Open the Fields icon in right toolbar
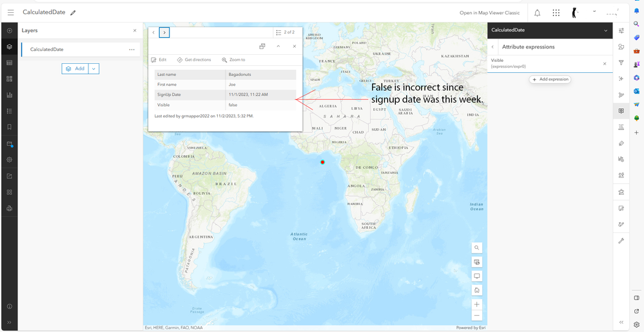This screenshot has width=644, height=332. (621, 127)
